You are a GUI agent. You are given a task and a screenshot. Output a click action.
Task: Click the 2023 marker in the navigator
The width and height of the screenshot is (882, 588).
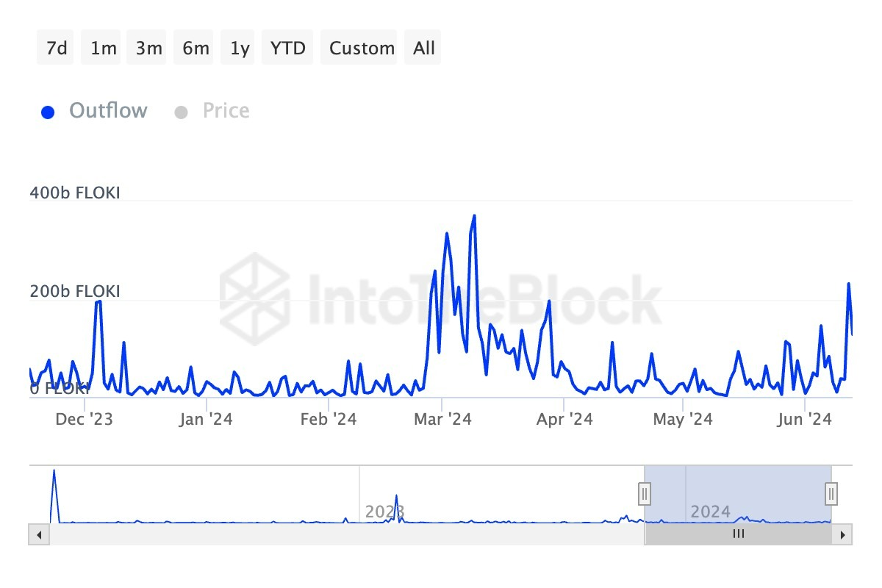click(x=385, y=512)
